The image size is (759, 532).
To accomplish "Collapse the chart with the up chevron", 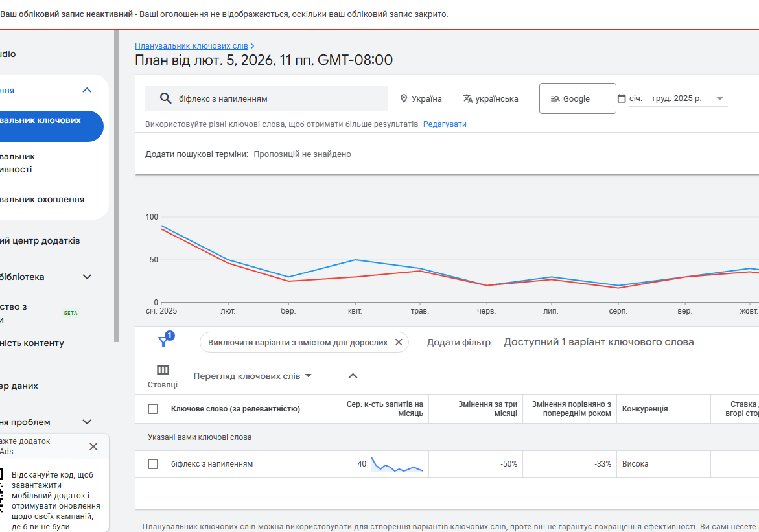I will (353, 376).
